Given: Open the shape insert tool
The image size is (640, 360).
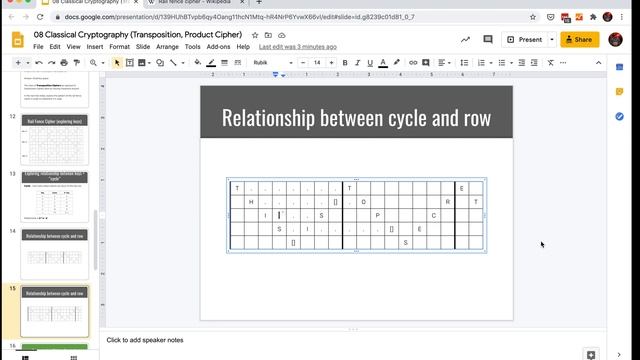Looking at the screenshot, I should pos(160,63).
